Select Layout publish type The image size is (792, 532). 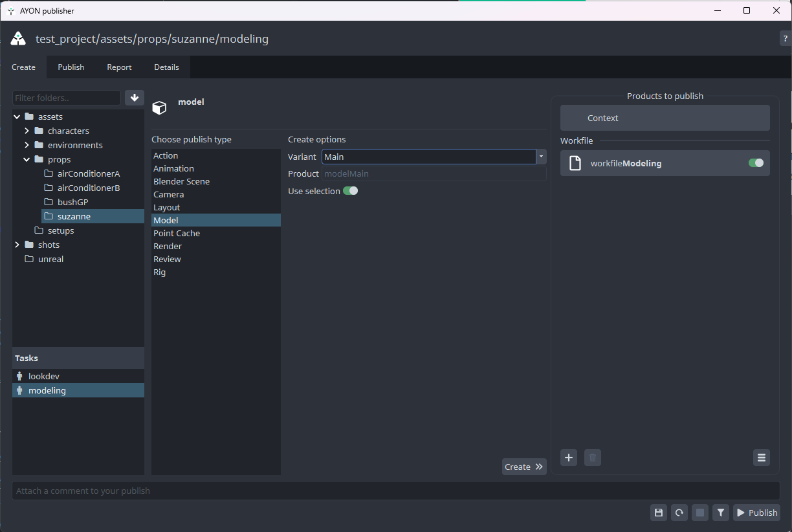click(216, 207)
